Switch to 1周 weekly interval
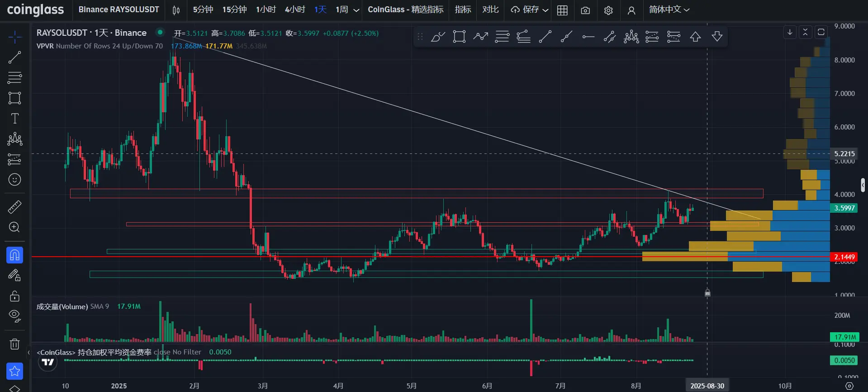 342,10
